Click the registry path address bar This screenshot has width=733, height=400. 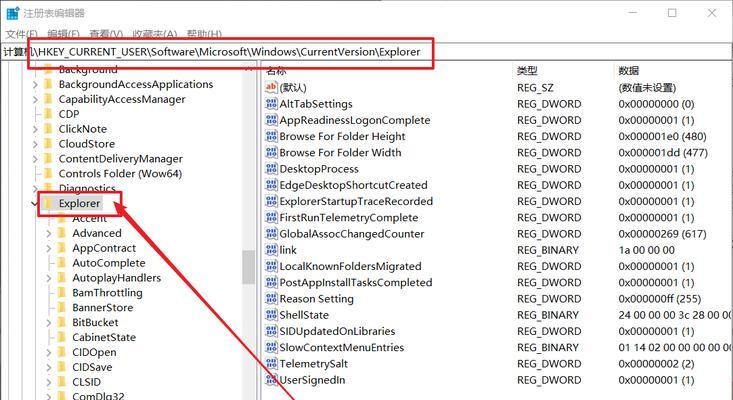[366, 52]
